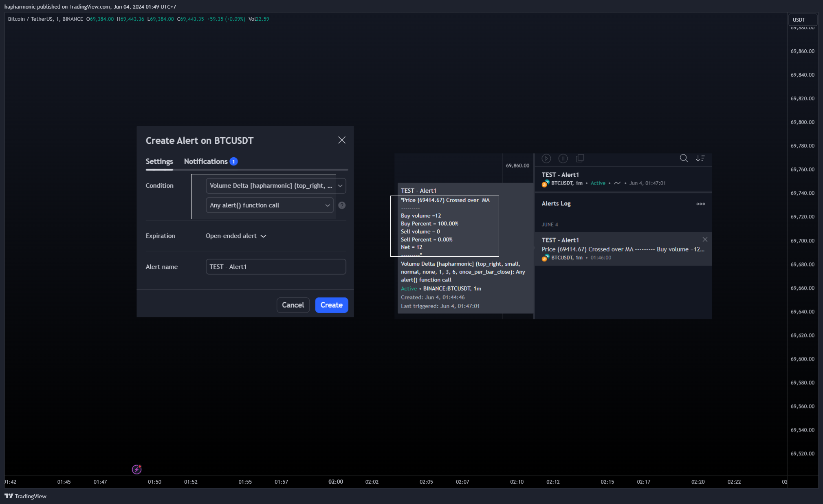
Task: Click the wave line icon in the active alert row
Action: [x=617, y=183]
